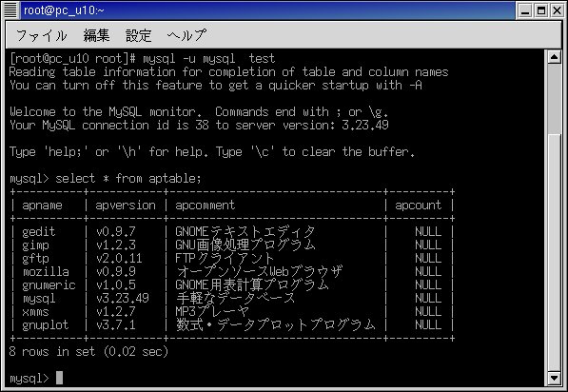Screen dimensions: 568x392
Task: Click the mysql> prompt cursor
Action: 59,378
